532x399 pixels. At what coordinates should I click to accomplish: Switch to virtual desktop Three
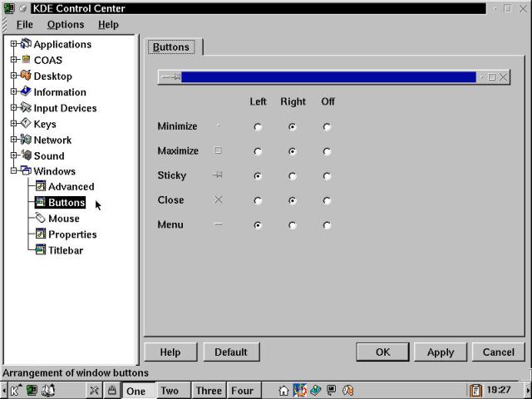pos(209,391)
